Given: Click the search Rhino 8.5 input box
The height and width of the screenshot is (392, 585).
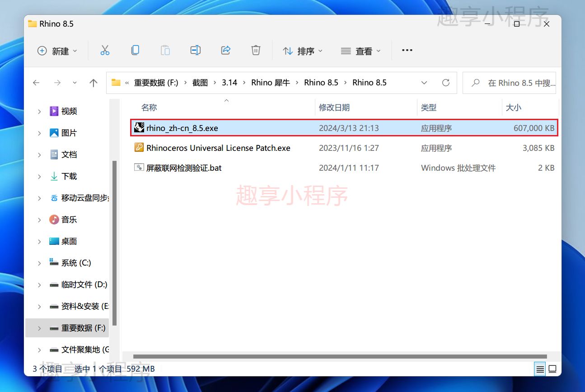Looking at the screenshot, I should pyautogui.click(x=509, y=83).
